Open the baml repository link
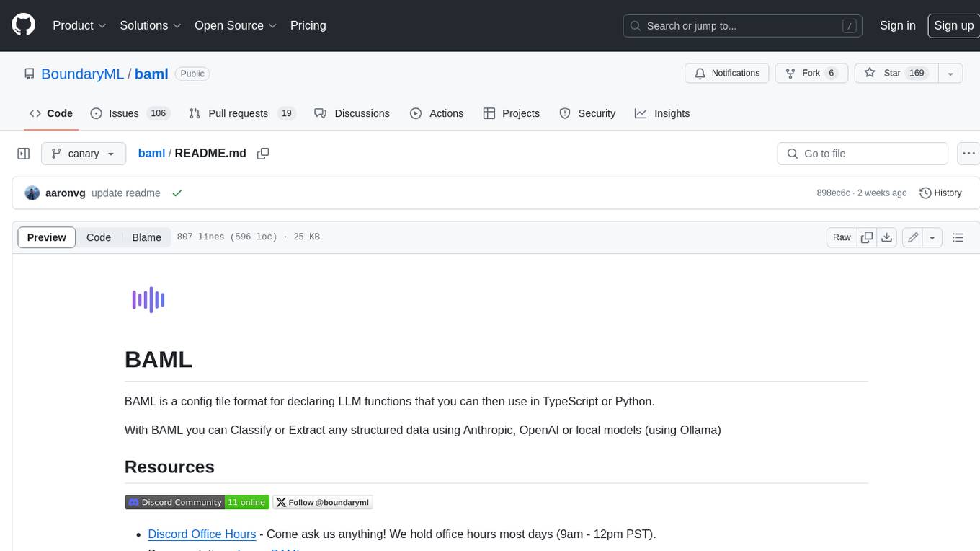Image resolution: width=980 pixels, height=551 pixels. pos(151,74)
